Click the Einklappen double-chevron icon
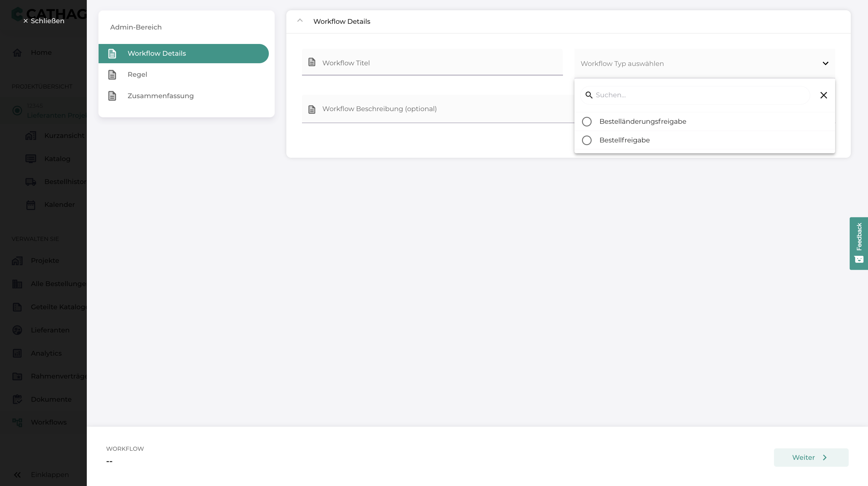 coord(17,475)
